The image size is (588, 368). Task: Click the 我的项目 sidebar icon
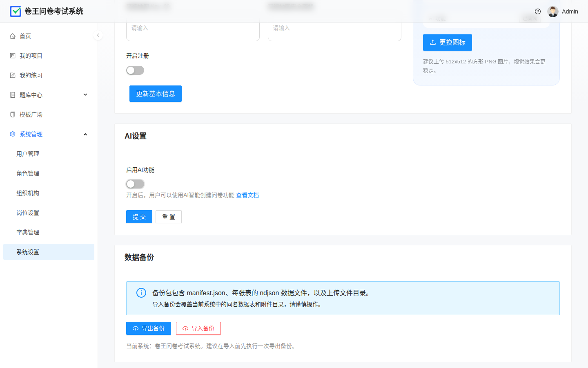pos(13,56)
